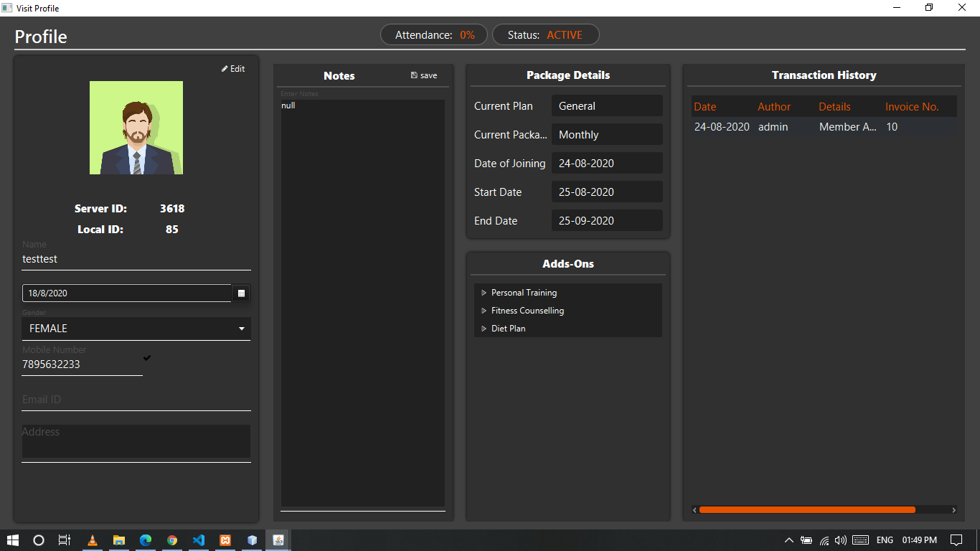Open XAMPP from the taskbar
This screenshot has height=551, width=980.
(225, 540)
